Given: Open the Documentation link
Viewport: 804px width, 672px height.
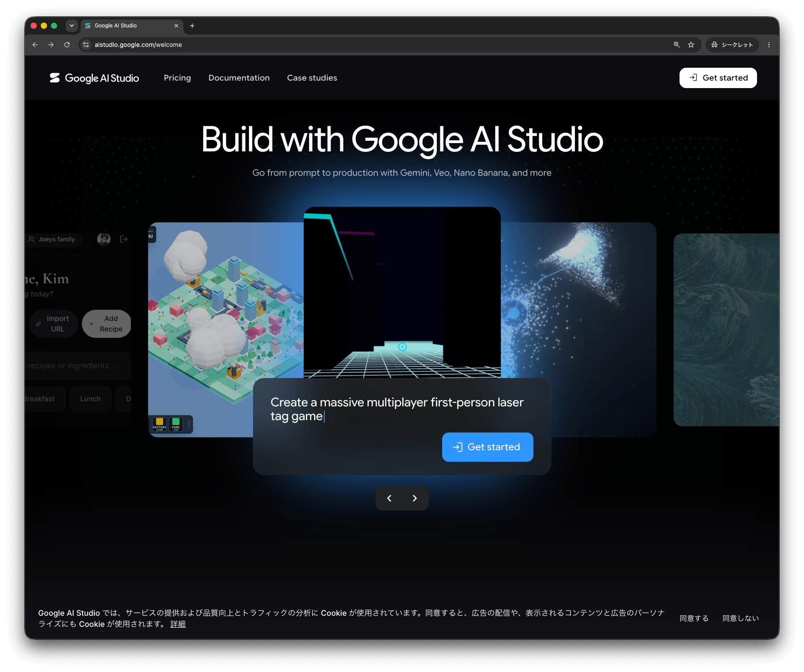Looking at the screenshot, I should (239, 78).
